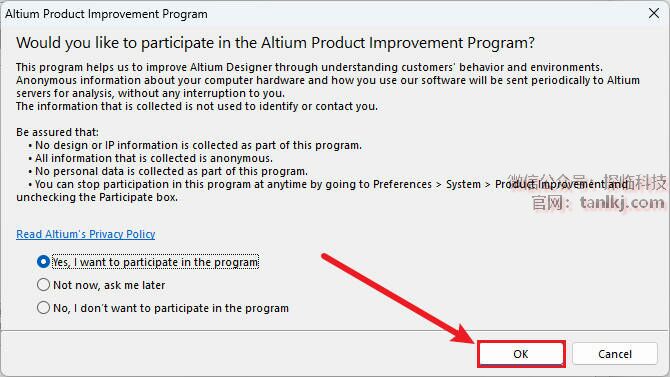The height and width of the screenshot is (377, 670).
Task: Close the Altium Product Improvement Program dialog
Action: pos(654,14)
